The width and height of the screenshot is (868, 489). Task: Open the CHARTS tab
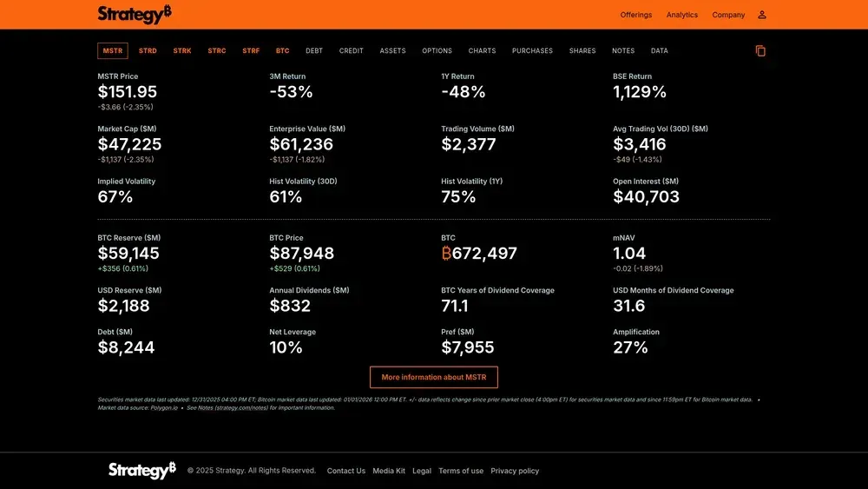coord(482,51)
